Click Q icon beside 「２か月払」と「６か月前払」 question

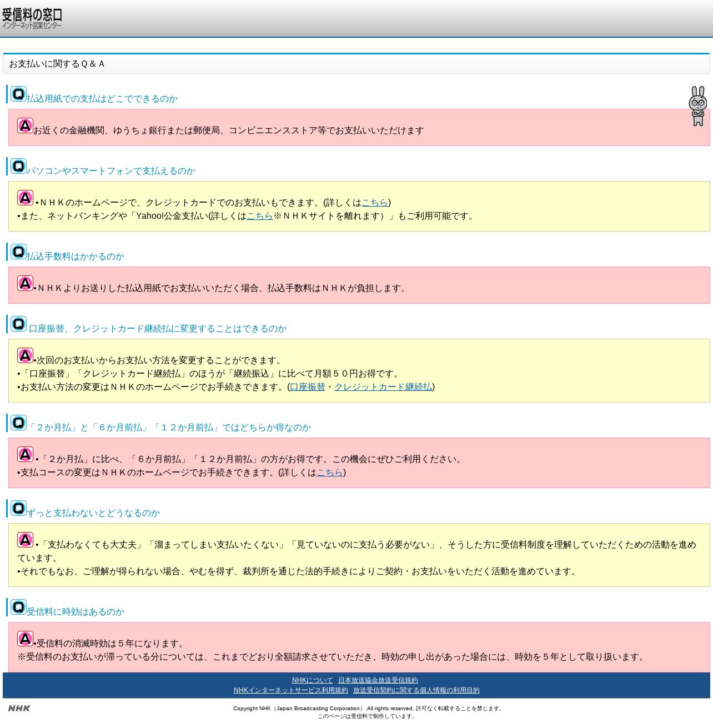click(18, 423)
